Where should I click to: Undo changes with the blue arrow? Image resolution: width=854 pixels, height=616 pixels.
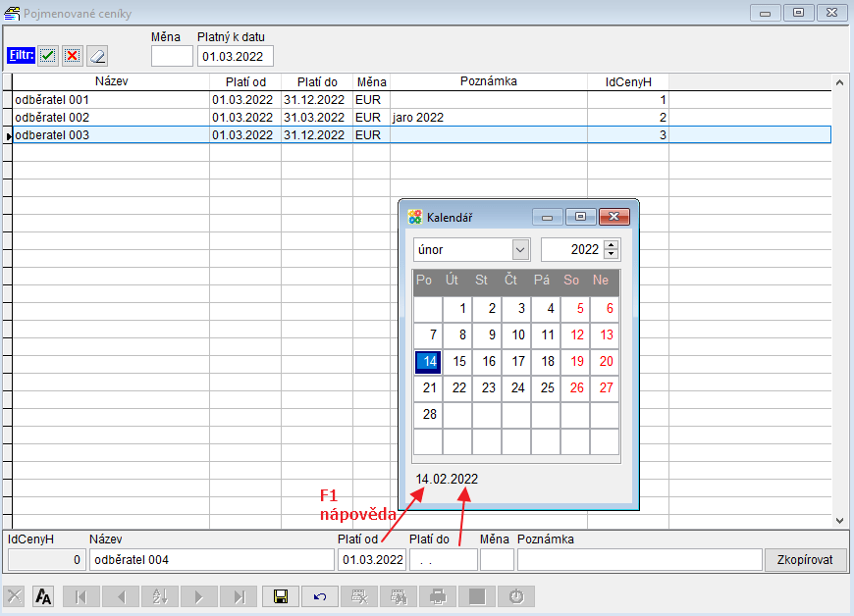click(x=320, y=596)
